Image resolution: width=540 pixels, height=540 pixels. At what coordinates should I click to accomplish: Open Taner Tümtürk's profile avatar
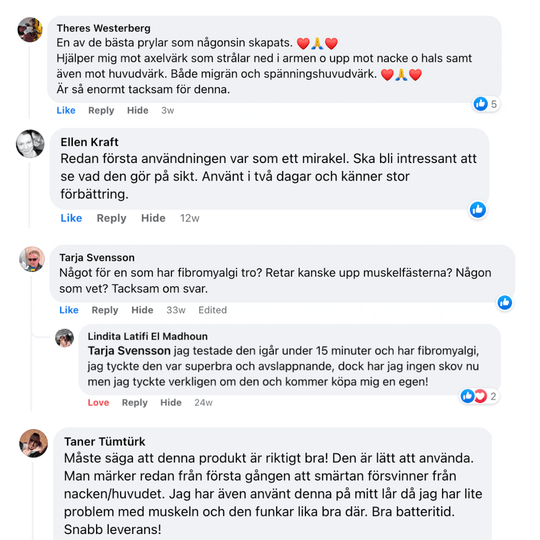click(x=33, y=443)
